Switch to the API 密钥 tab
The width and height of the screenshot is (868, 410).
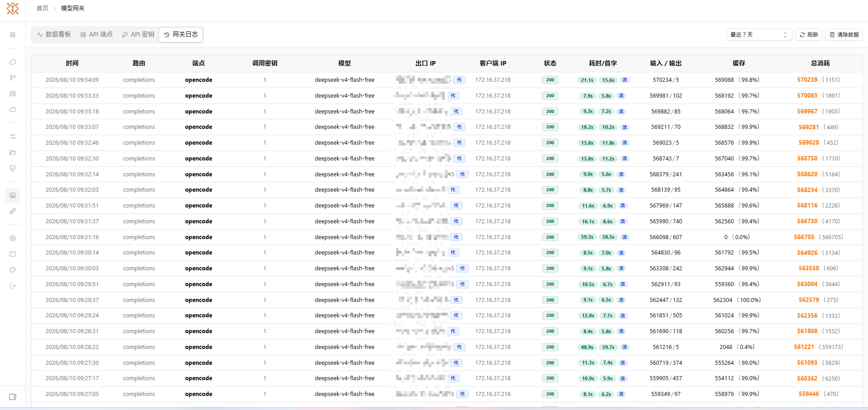point(138,34)
